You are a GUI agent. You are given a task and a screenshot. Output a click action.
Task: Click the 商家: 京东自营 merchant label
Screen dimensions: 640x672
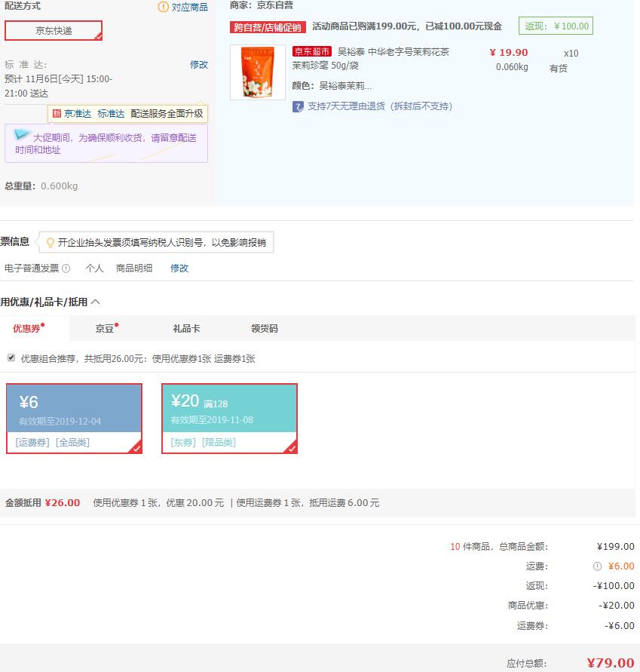click(262, 5)
